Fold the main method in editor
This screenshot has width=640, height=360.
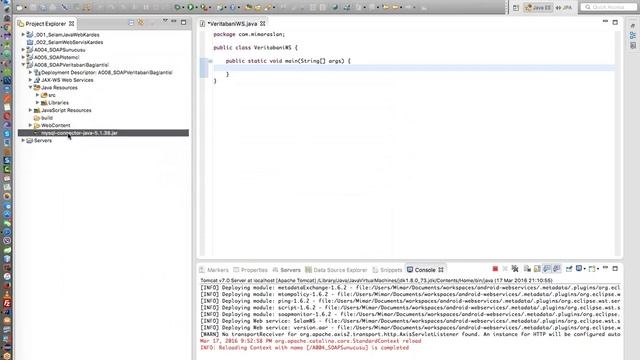click(x=210, y=61)
